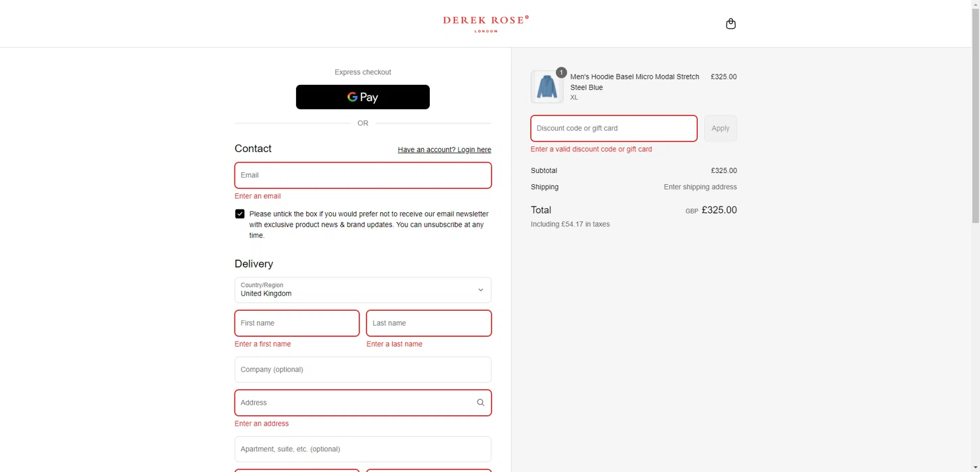980x472 pixels.
Task: Select the Company (optional) field
Action: 363,370
